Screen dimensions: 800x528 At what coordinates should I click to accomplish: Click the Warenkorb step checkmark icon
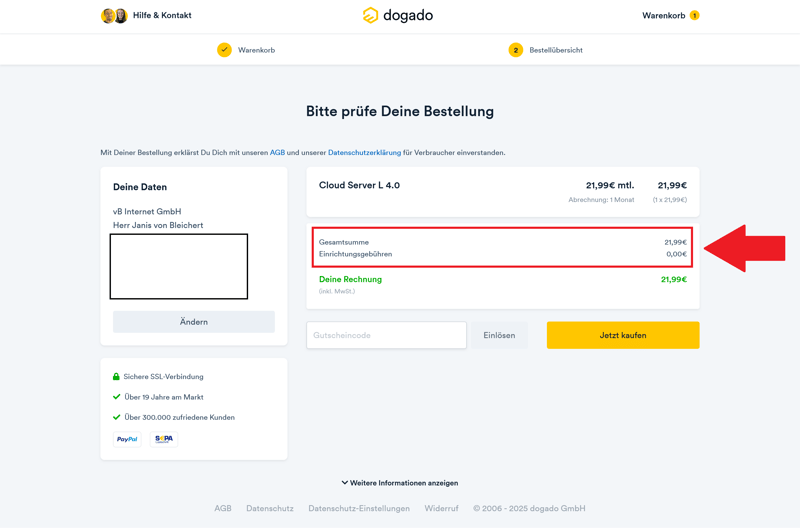pos(224,50)
